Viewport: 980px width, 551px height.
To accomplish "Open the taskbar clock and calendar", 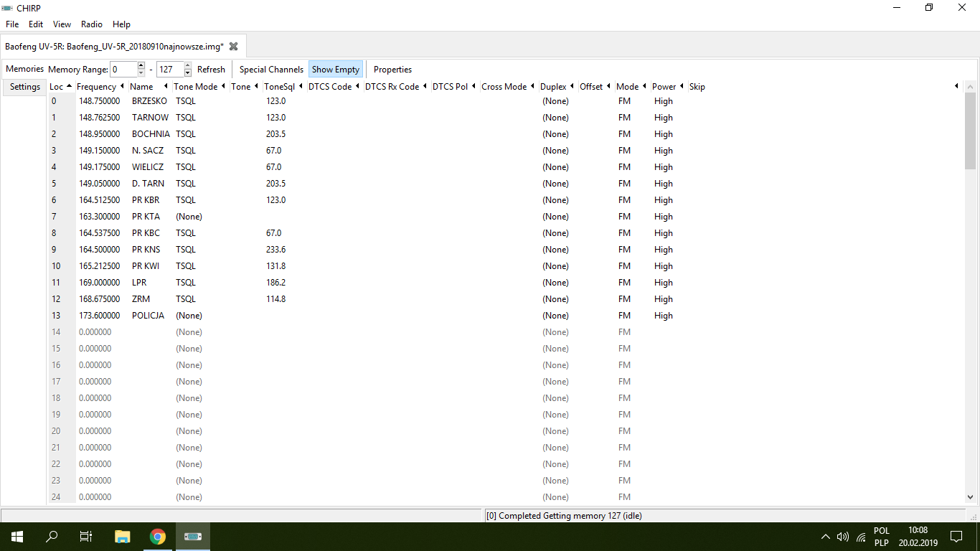I will 918,537.
